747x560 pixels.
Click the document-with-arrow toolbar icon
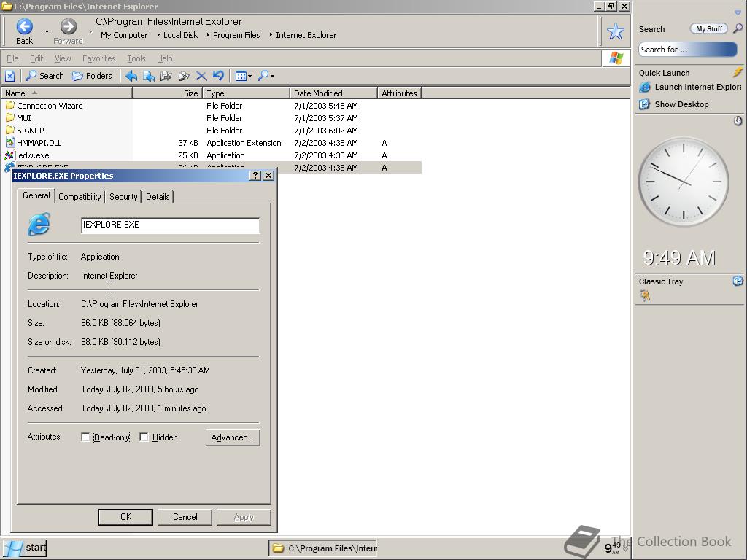[149, 76]
